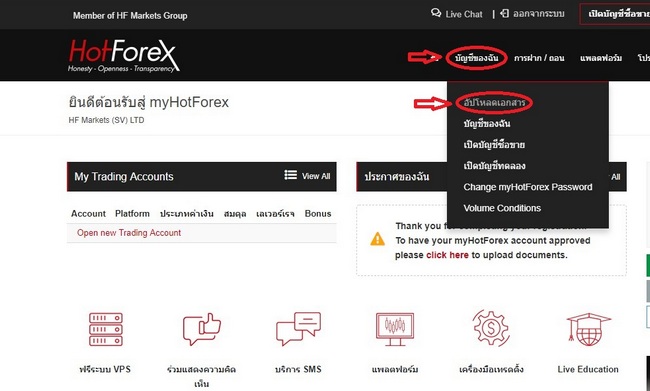The height and width of the screenshot is (391, 650).
Task: Click the เปิดบัญชีซื้อขาย button in top bar
Action: [615, 14]
